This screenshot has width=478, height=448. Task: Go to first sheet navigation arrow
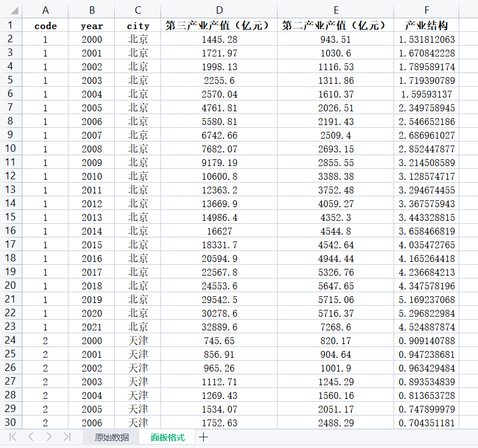point(13,437)
